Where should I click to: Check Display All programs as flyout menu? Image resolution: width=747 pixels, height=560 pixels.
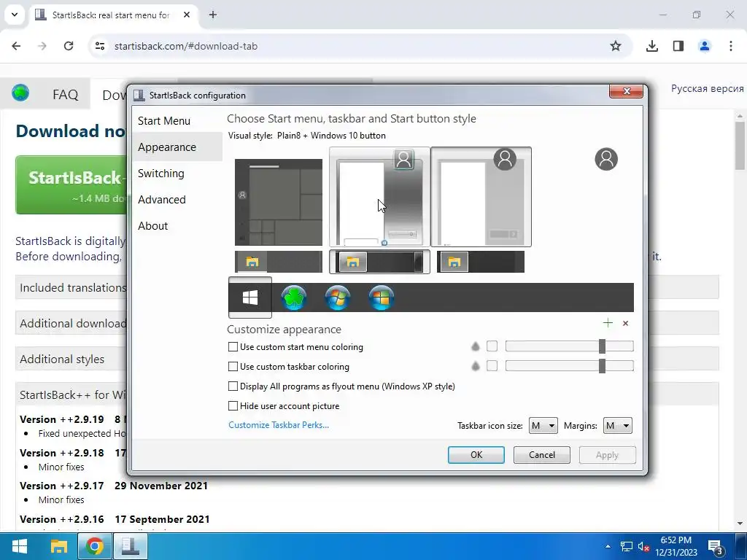(x=233, y=386)
